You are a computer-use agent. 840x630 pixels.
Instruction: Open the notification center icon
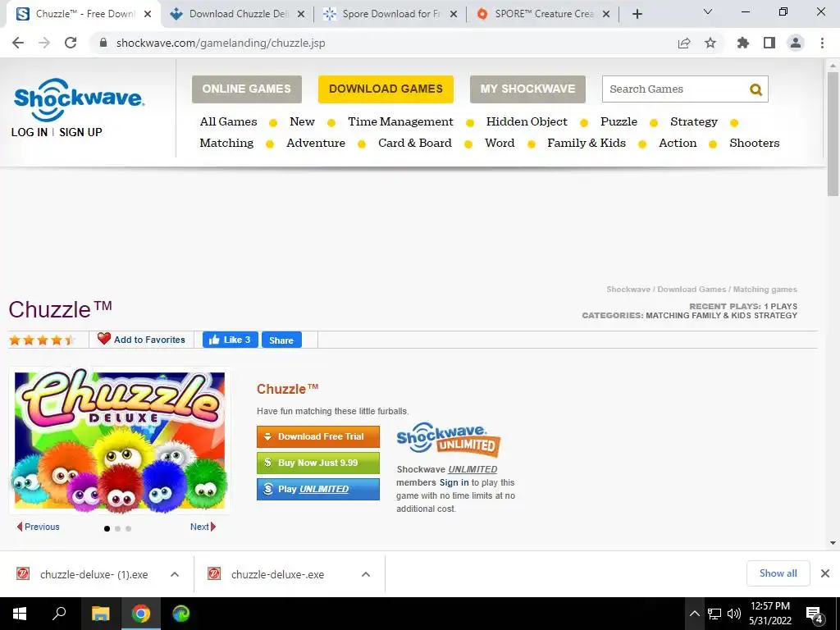pos(815,614)
